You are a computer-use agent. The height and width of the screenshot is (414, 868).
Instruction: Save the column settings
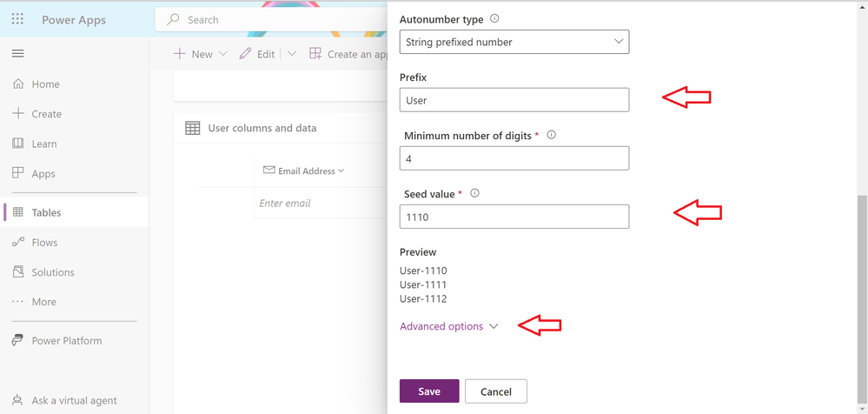coord(429,391)
